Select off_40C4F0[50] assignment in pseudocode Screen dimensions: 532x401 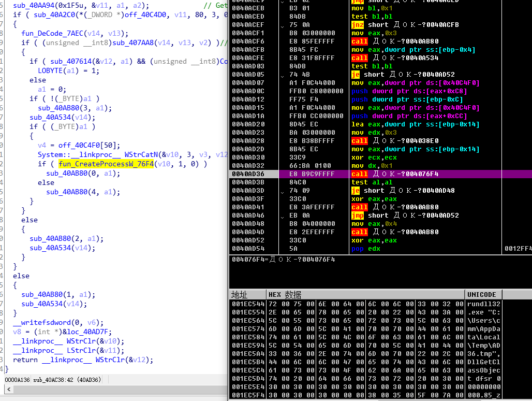click(x=79, y=146)
